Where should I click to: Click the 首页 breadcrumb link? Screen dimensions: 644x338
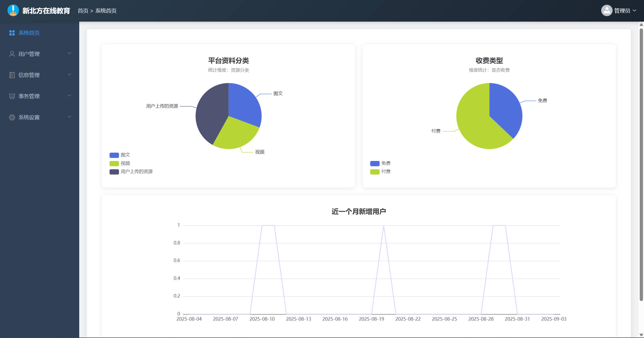[x=83, y=11]
